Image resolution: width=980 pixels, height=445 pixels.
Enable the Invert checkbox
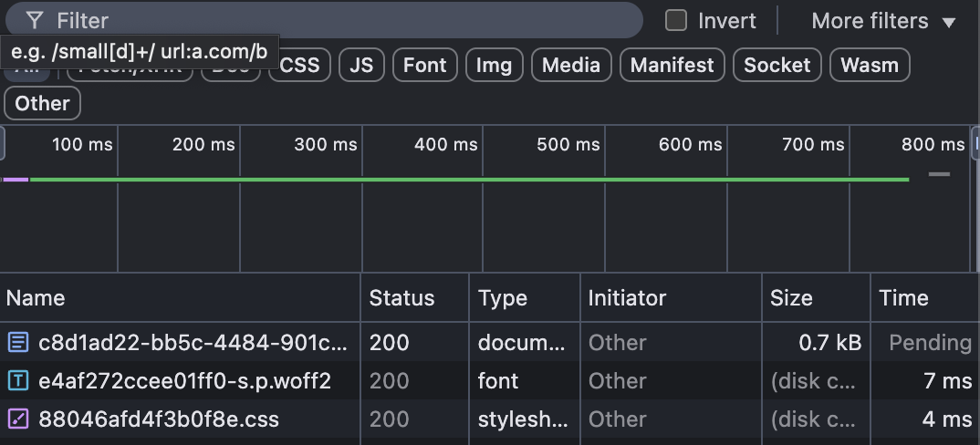676,20
